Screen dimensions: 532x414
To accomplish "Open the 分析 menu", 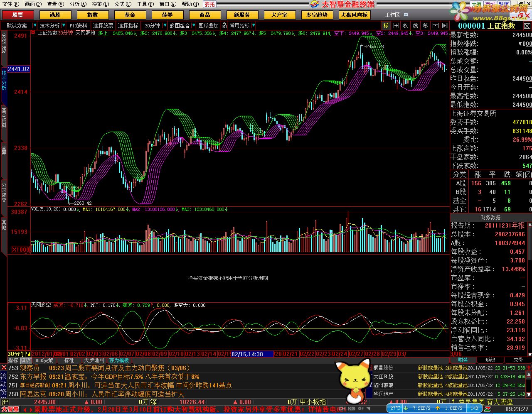I will pyautogui.click(x=78, y=4).
